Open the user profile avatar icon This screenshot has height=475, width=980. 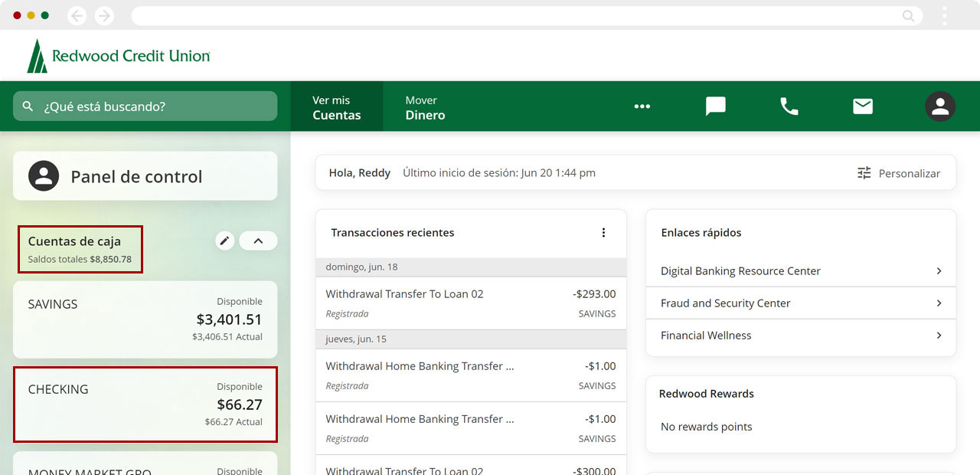click(939, 106)
